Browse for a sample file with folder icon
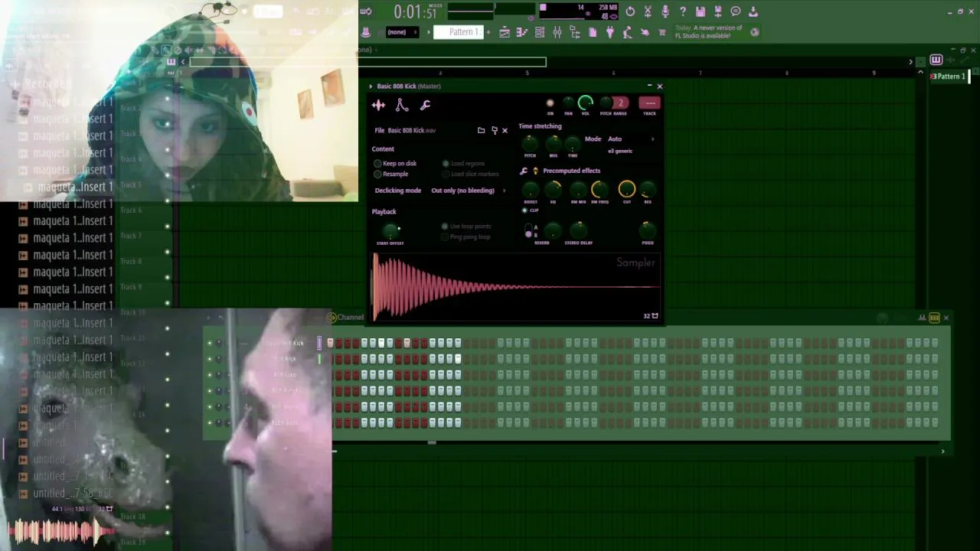The height and width of the screenshot is (551, 980). (481, 131)
